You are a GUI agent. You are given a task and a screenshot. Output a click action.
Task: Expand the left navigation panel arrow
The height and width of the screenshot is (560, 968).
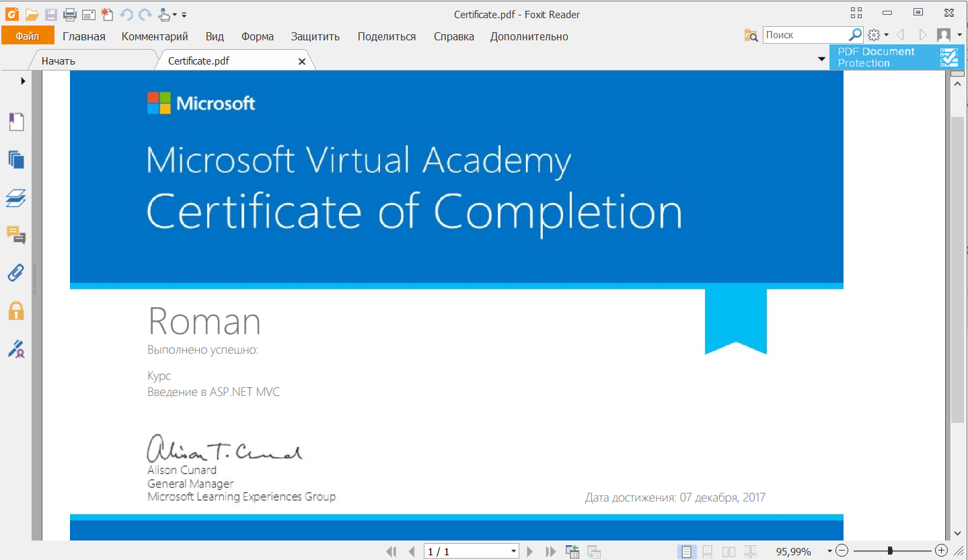(23, 81)
